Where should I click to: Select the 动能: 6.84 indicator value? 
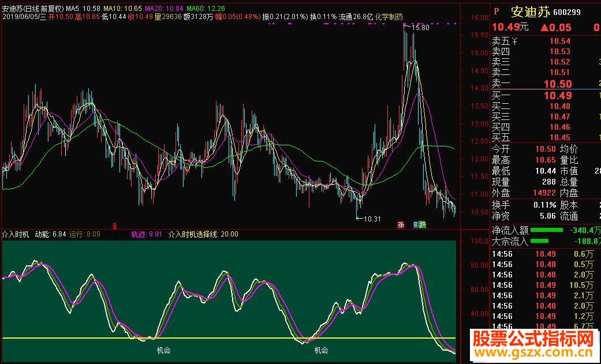pos(51,234)
